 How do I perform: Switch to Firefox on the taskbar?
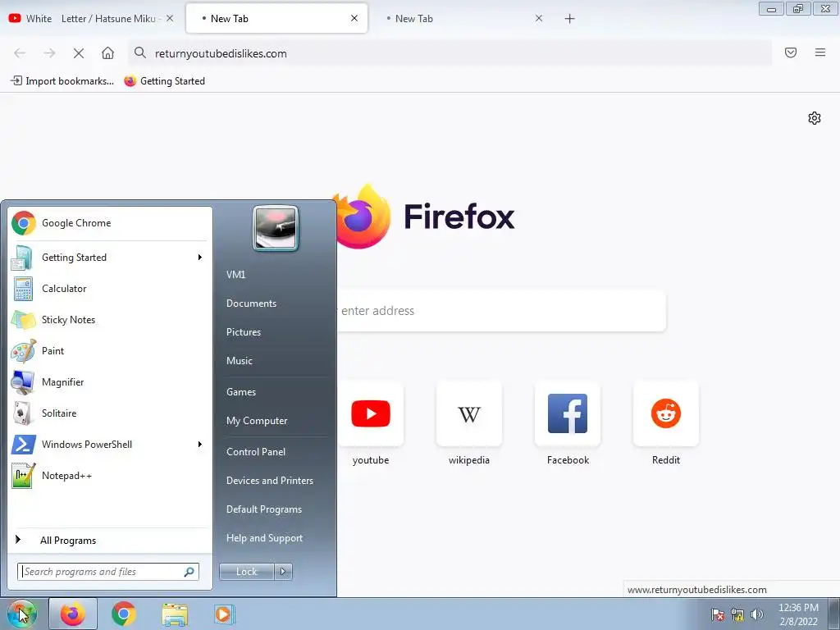point(73,614)
